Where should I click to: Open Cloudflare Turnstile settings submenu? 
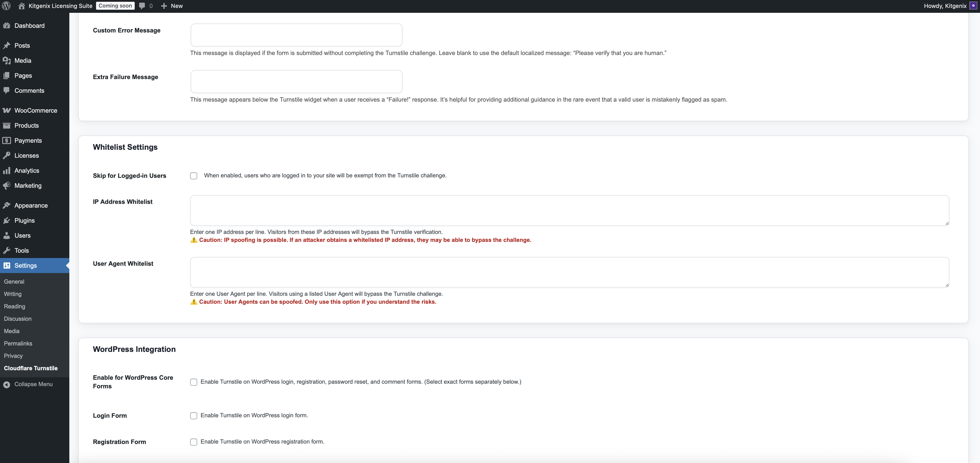pyautogui.click(x=31, y=368)
